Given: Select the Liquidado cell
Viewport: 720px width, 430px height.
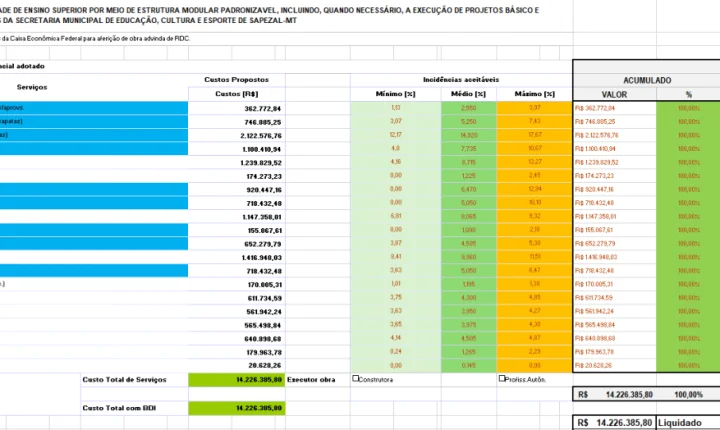Looking at the screenshot, I should point(688,422).
